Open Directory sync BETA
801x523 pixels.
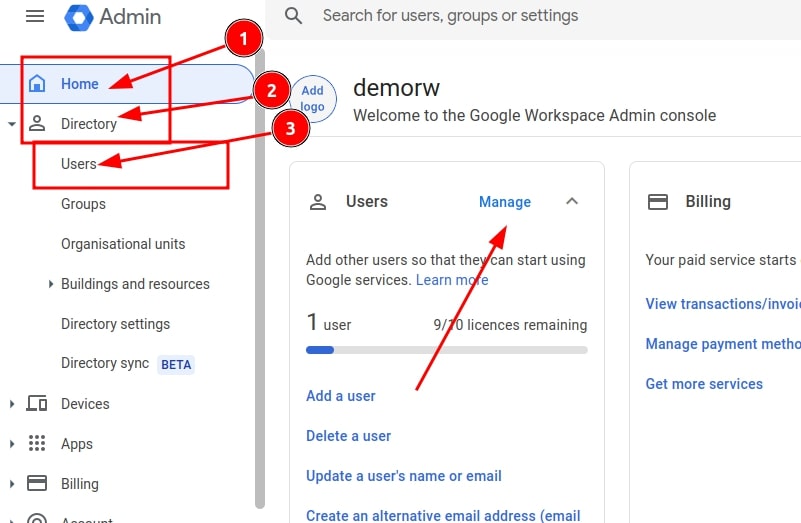[127, 364]
